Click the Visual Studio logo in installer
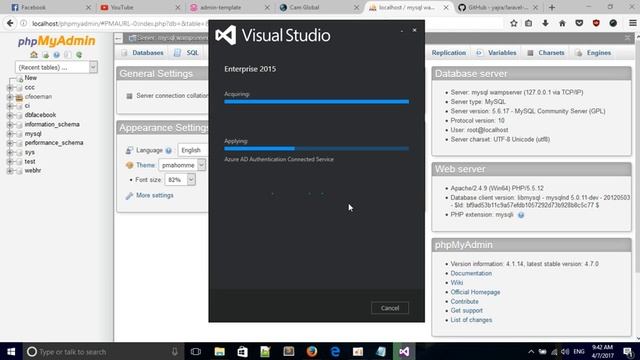 [x=226, y=35]
